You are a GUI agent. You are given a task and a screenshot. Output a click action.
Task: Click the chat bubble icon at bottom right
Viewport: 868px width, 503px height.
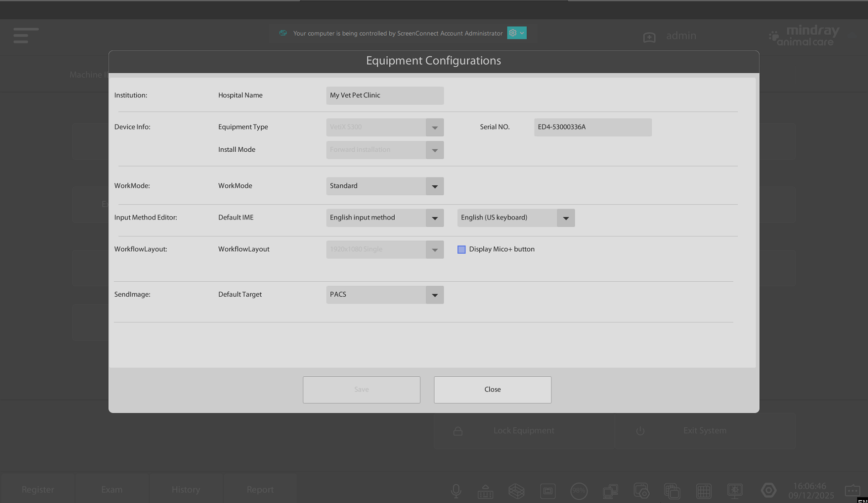click(852, 490)
